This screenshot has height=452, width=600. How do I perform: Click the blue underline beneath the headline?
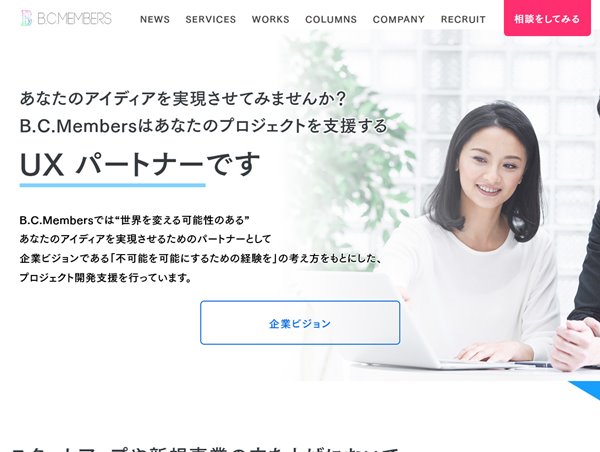coord(112,185)
